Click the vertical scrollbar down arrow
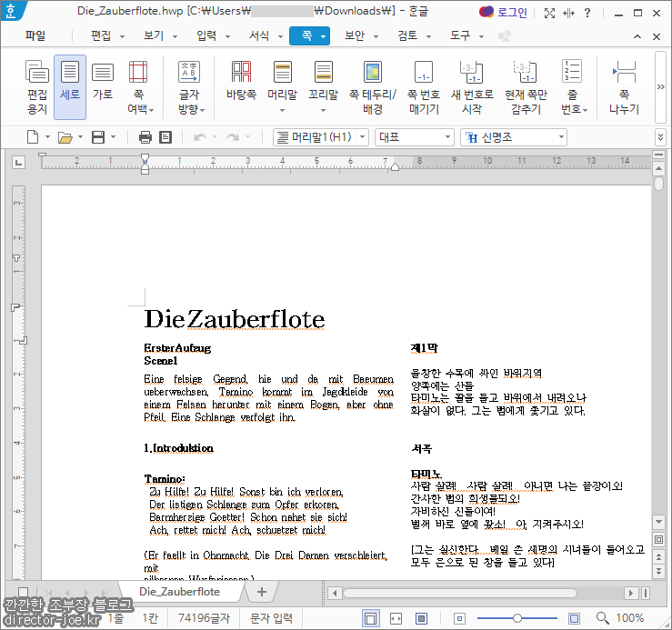This screenshot has width=672, height=630. pyautogui.click(x=659, y=522)
